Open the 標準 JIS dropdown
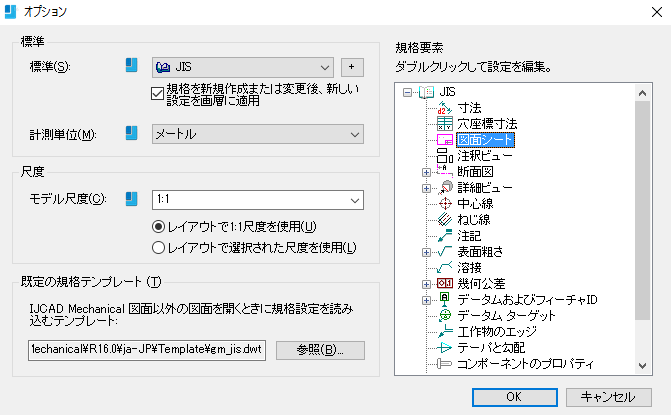Screen dimensions: 671x415 [243, 67]
